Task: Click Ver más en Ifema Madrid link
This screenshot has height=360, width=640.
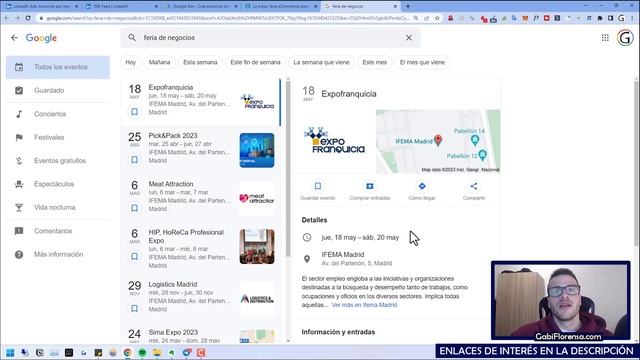Action: coord(364,305)
